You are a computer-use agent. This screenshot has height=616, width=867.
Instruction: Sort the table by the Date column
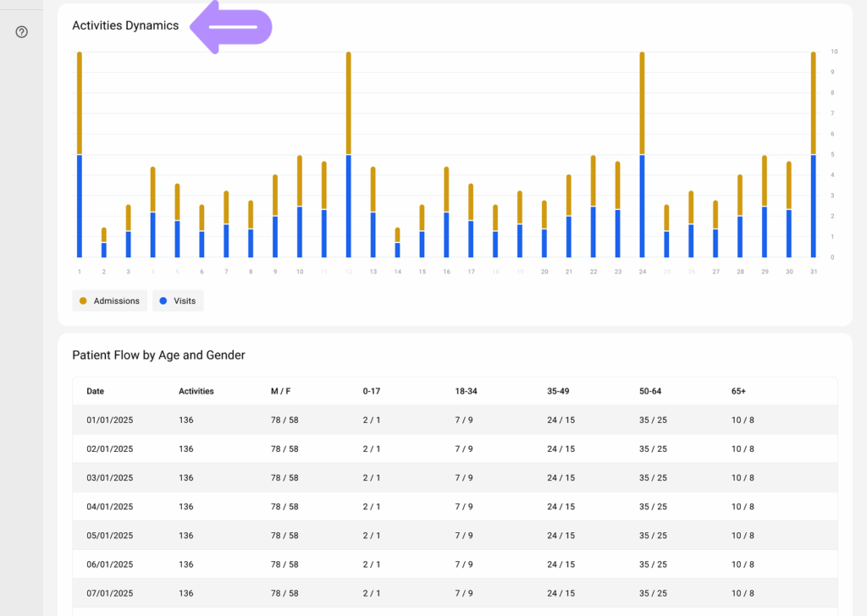[95, 391]
